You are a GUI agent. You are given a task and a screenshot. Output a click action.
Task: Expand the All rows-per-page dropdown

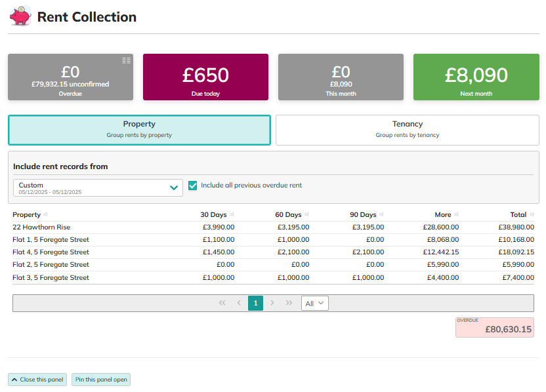(x=314, y=303)
